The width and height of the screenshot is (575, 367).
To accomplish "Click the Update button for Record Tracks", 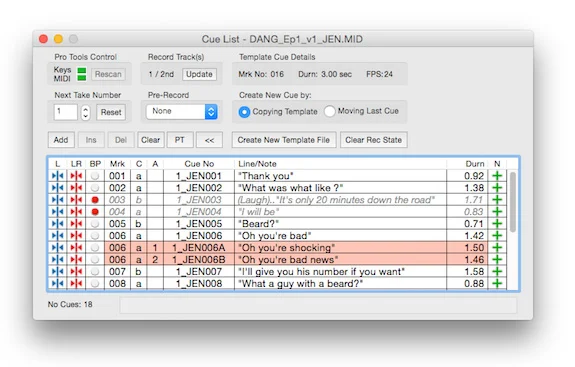I will 199,74.
